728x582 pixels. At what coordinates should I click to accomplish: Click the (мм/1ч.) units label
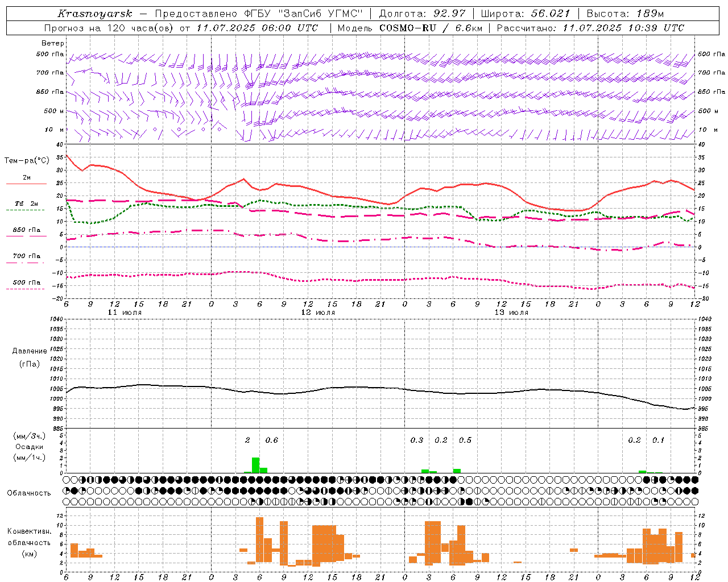pyautogui.click(x=29, y=458)
